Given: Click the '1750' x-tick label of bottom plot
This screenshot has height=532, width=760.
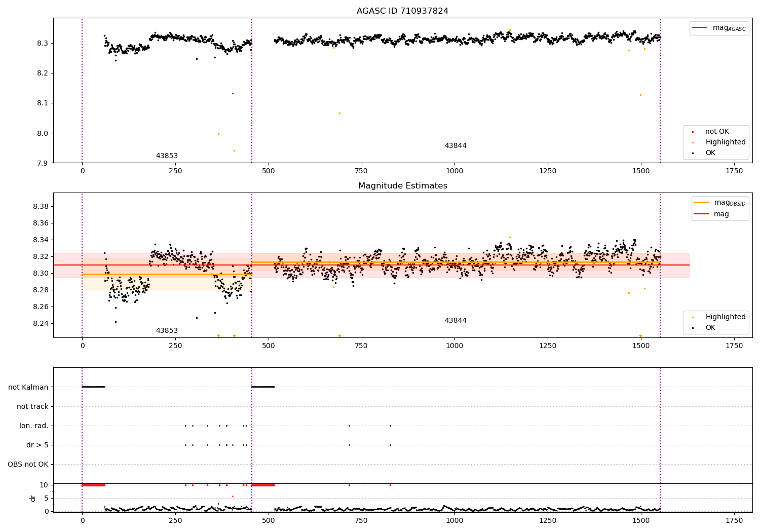Looking at the screenshot, I should coord(734,520).
